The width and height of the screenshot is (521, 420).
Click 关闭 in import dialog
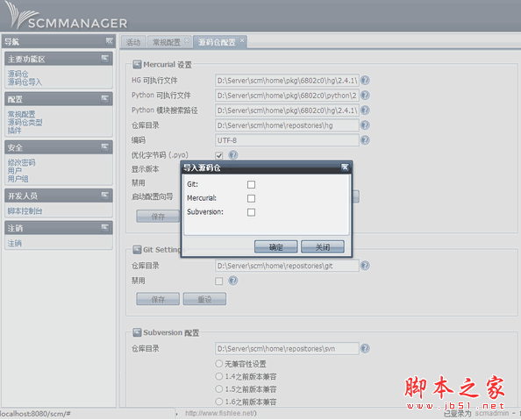pyautogui.click(x=323, y=247)
